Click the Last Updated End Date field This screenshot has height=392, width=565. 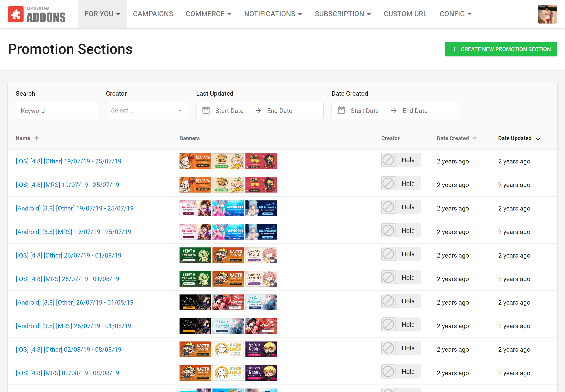click(280, 111)
